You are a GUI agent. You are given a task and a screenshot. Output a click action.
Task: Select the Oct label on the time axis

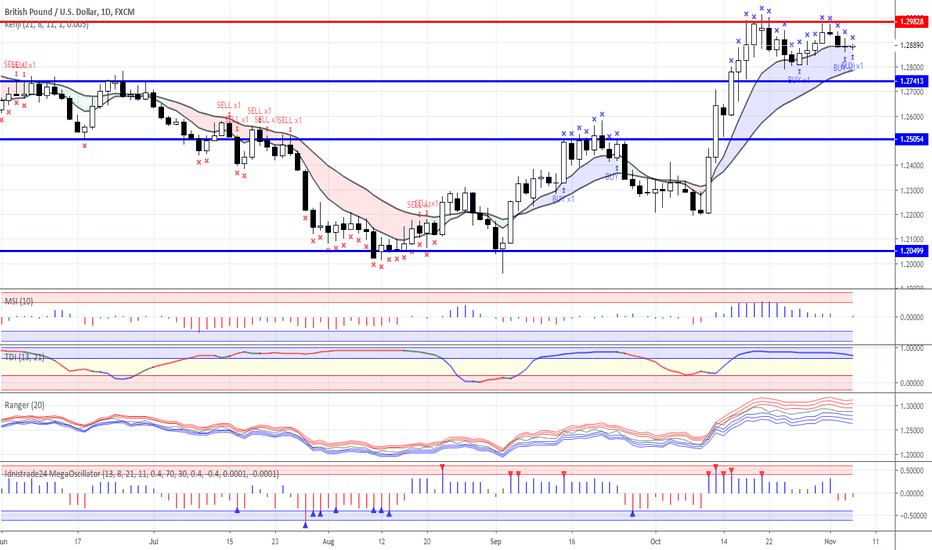click(654, 541)
